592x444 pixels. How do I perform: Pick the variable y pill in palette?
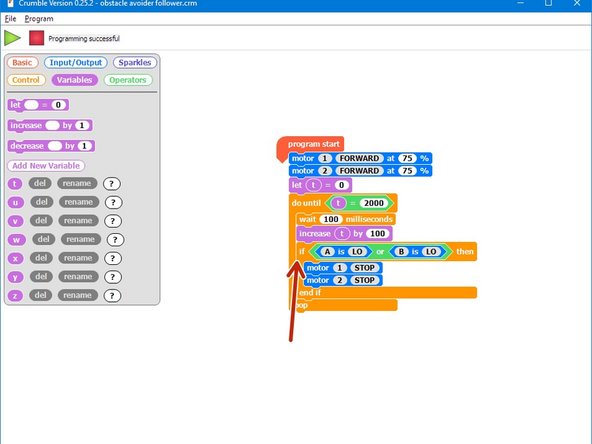(x=15, y=277)
